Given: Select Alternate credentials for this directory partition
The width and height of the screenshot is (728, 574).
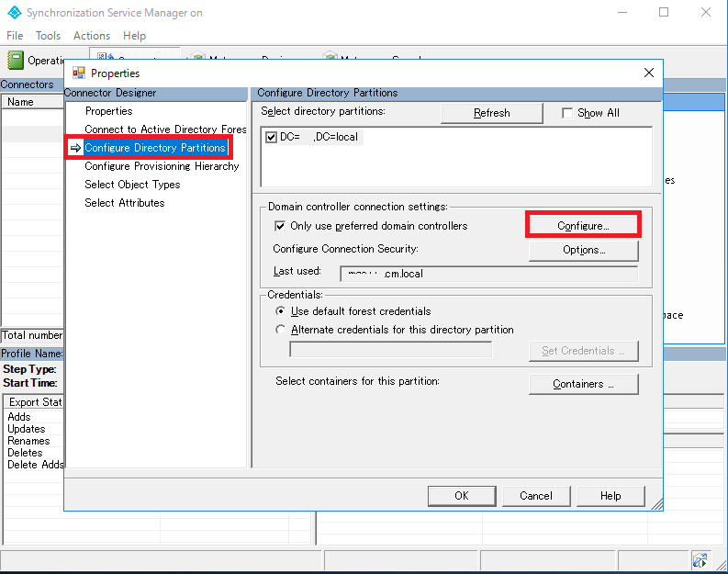Looking at the screenshot, I should [280, 330].
